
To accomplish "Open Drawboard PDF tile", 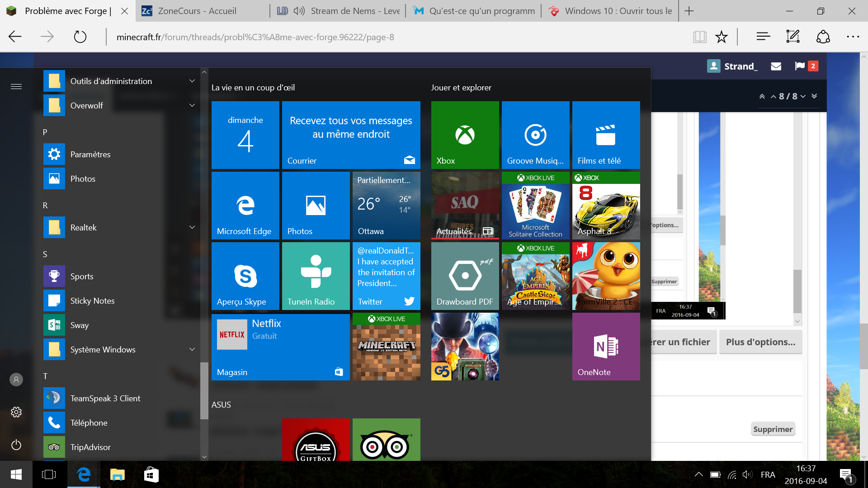I will [x=465, y=276].
